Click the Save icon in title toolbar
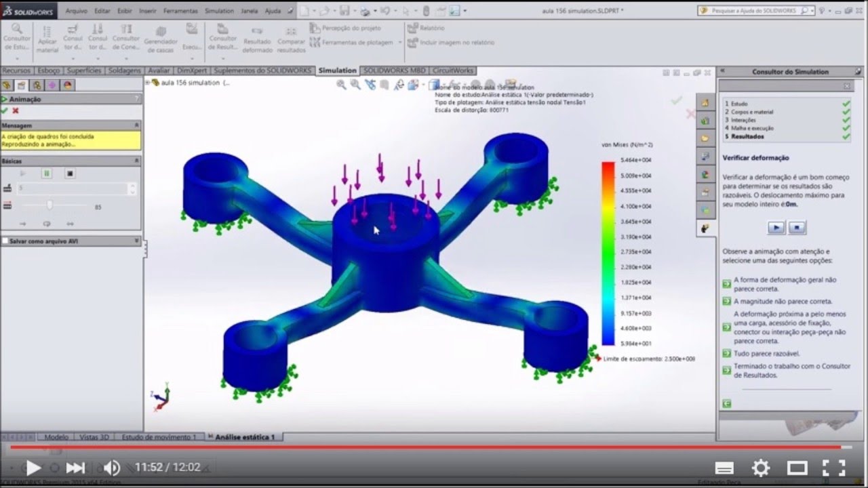This screenshot has width=868, height=488. (344, 11)
